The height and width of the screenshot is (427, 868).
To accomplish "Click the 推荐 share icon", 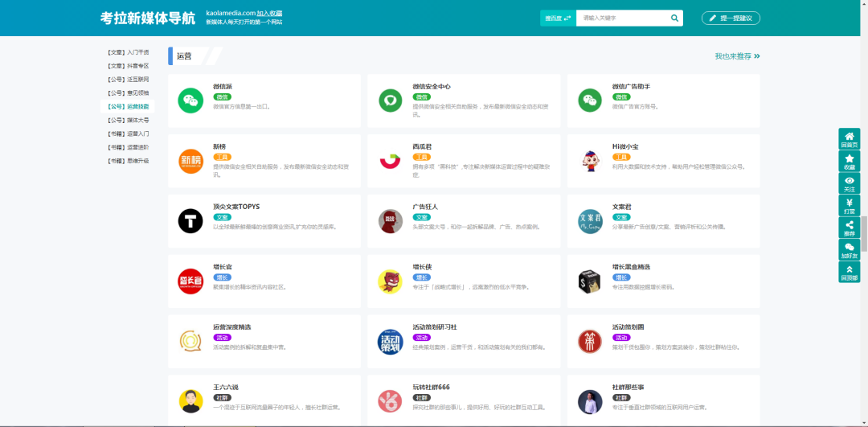I will [849, 228].
